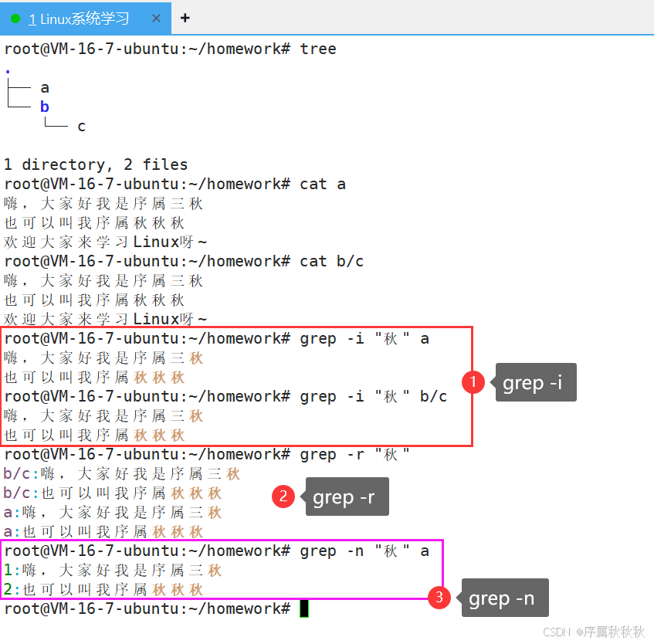Click the "grep -i "秋" b/c" command line
The image size is (654, 644).
point(225,397)
